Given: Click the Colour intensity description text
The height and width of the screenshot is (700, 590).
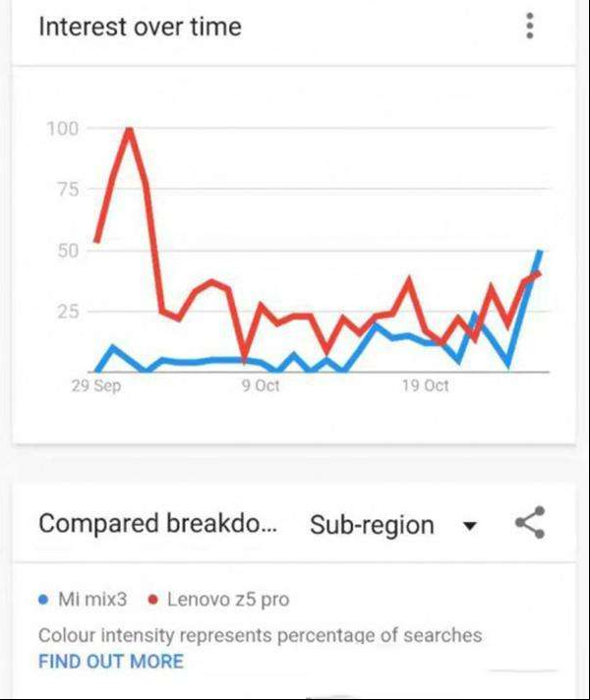Looking at the screenshot, I should (x=261, y=635).
